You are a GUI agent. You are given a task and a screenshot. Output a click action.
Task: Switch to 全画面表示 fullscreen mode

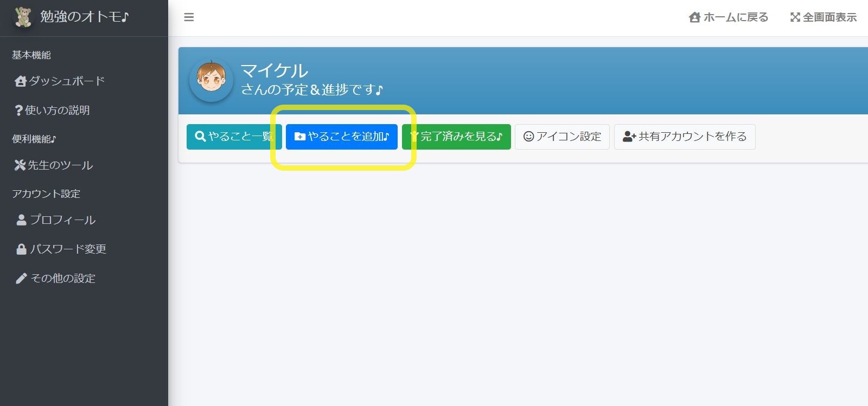point(824,17)
